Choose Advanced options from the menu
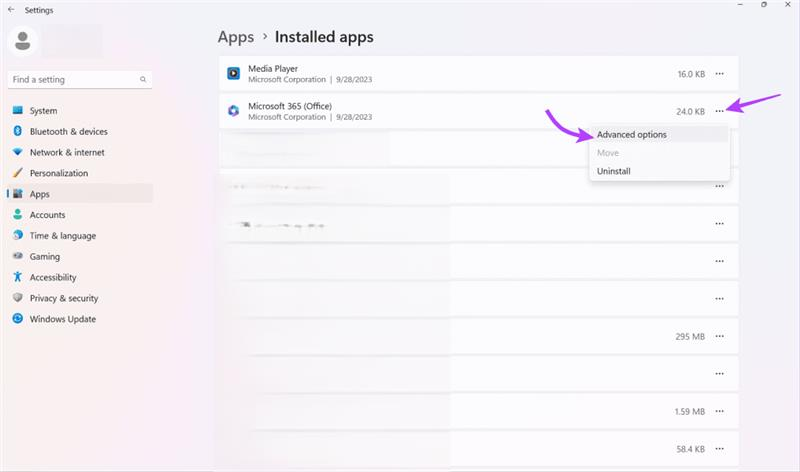This screenshot has height=472, width=800. point(659,135)
